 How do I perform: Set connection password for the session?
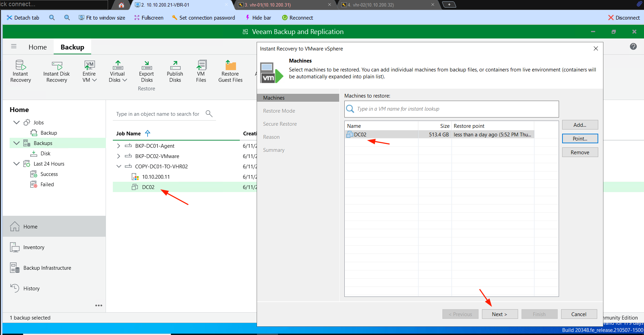203,18
